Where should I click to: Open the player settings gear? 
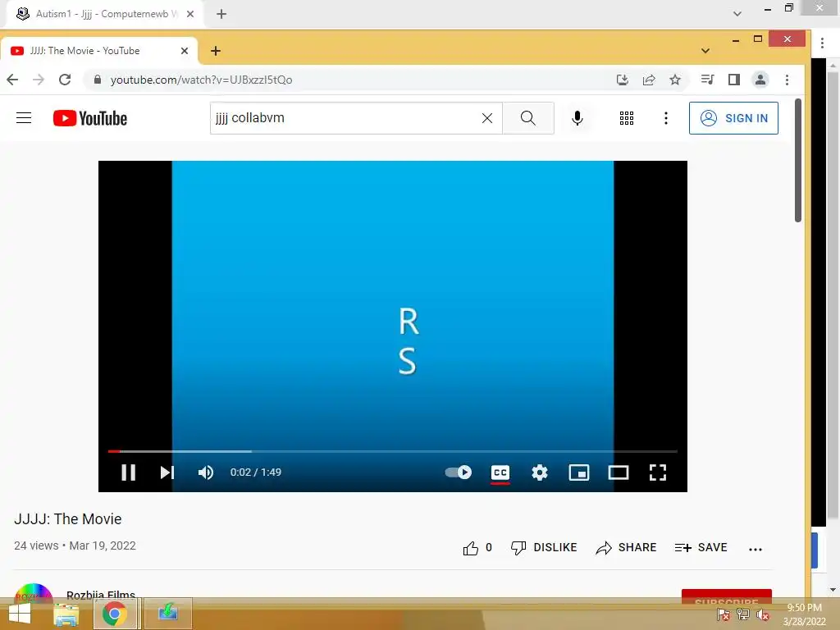pos(540,472)
